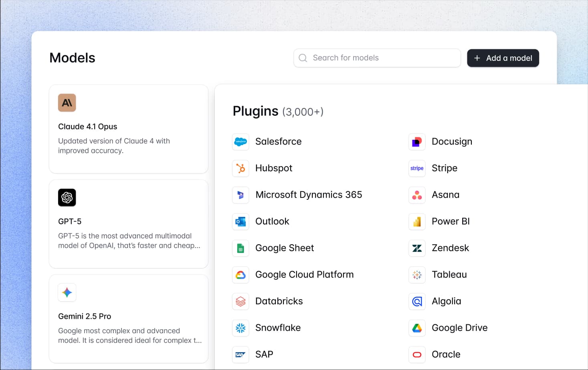Open the Docusign plugin link

(452, 142)
